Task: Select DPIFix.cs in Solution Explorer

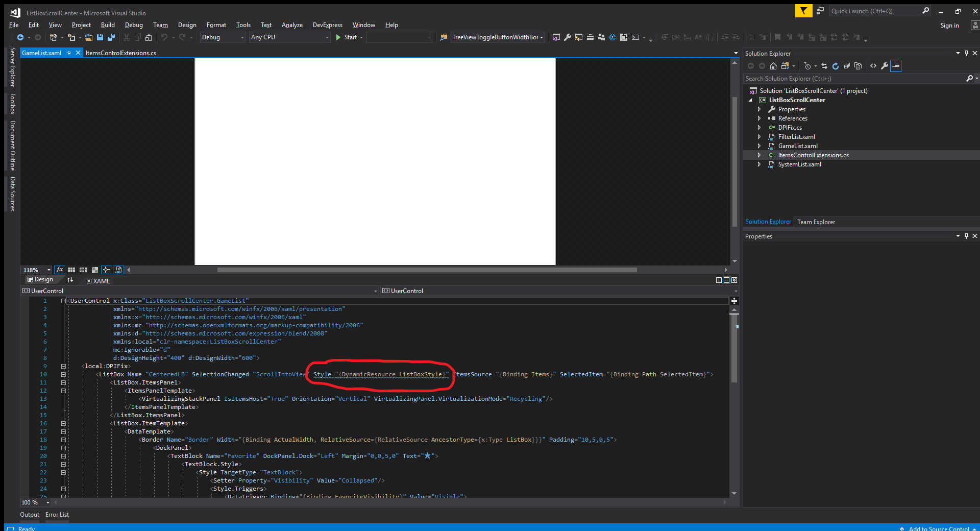Action: click(x=790, y=128)
